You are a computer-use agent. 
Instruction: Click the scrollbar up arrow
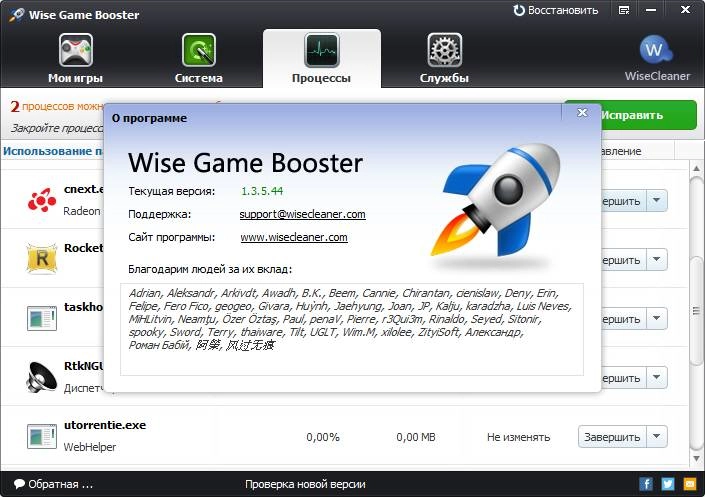696,169
